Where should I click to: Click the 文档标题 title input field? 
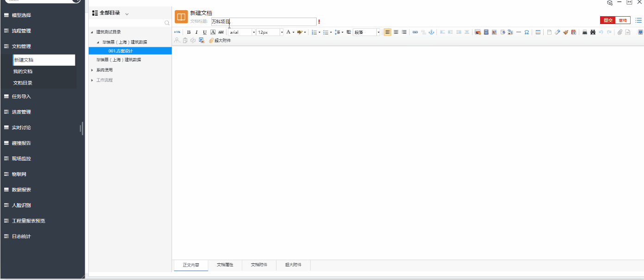264,22
